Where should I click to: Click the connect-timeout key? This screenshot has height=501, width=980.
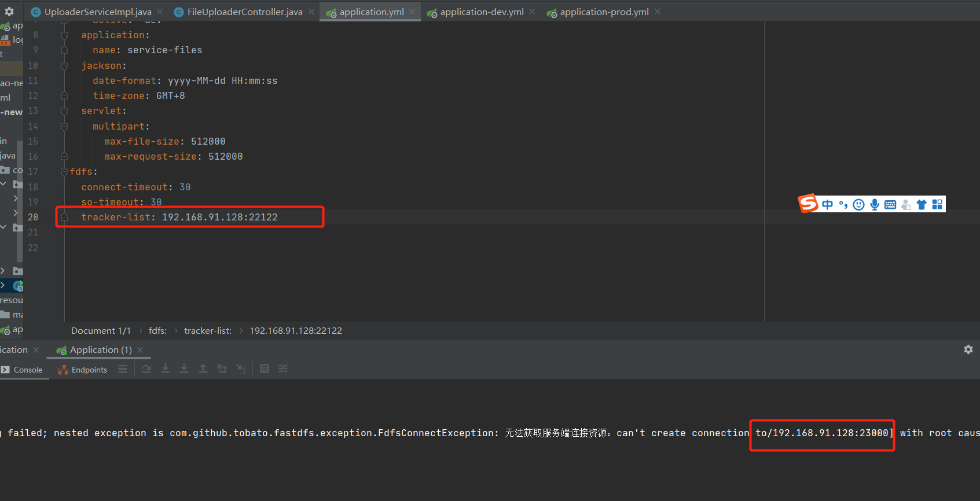(x=124, y=187)
